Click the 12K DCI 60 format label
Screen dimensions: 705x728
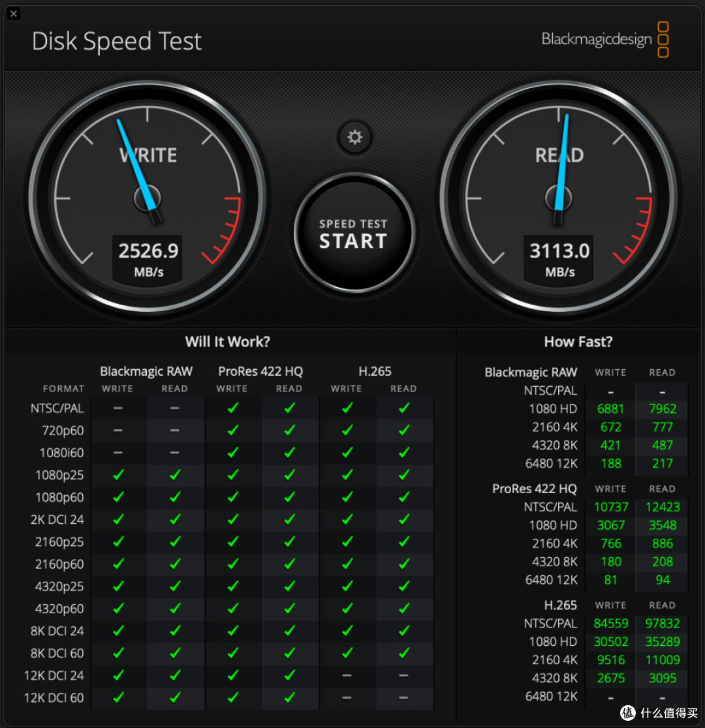pos(54,697)
